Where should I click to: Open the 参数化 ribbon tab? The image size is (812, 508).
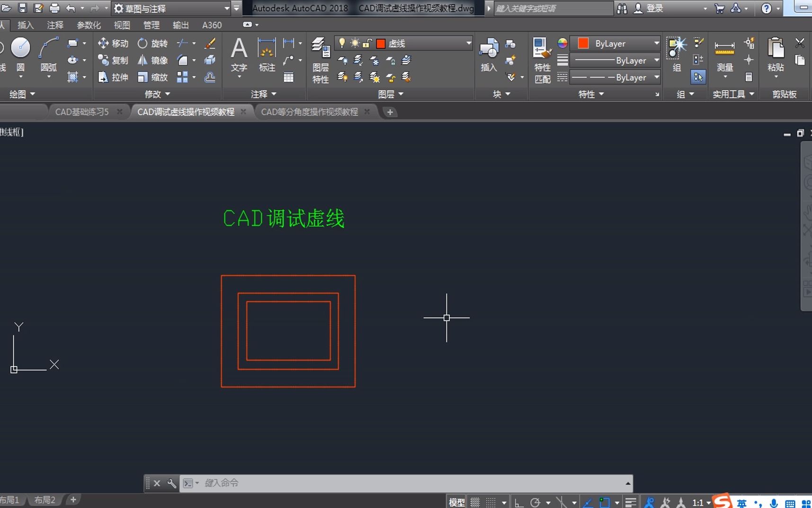[x=89, y=25]
